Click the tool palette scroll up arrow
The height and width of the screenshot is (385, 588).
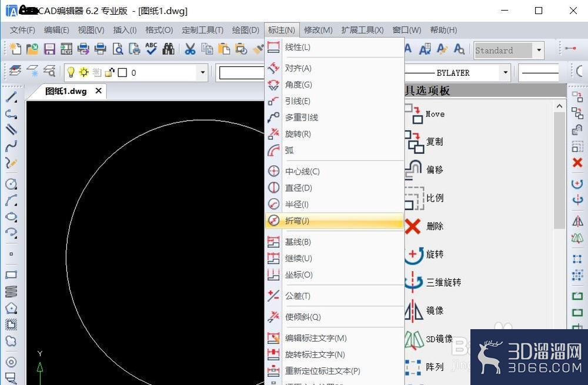(x=560, y=106)
